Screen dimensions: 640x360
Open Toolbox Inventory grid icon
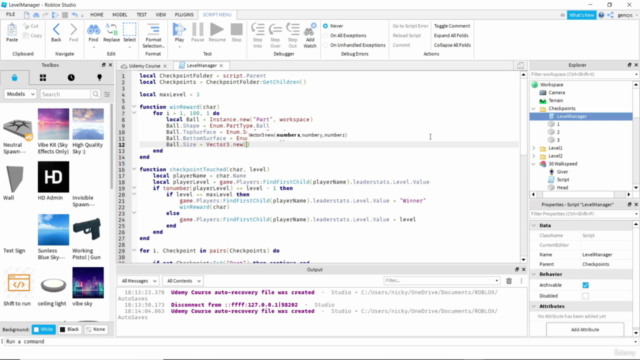[43, 78]
